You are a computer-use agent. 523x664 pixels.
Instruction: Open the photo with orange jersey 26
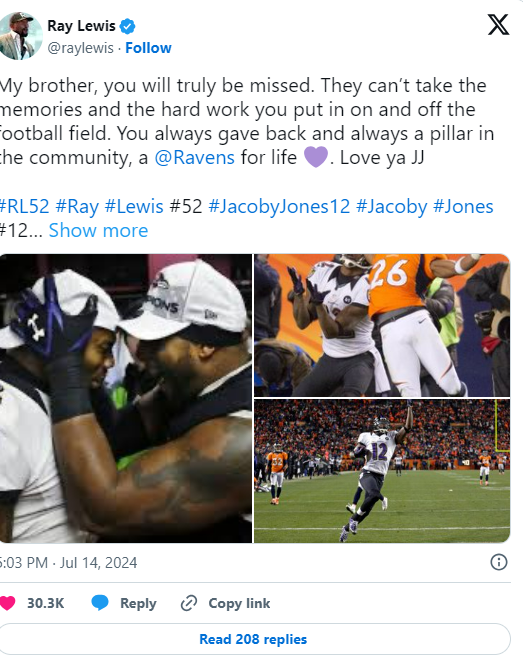click(x=382, y=325)
